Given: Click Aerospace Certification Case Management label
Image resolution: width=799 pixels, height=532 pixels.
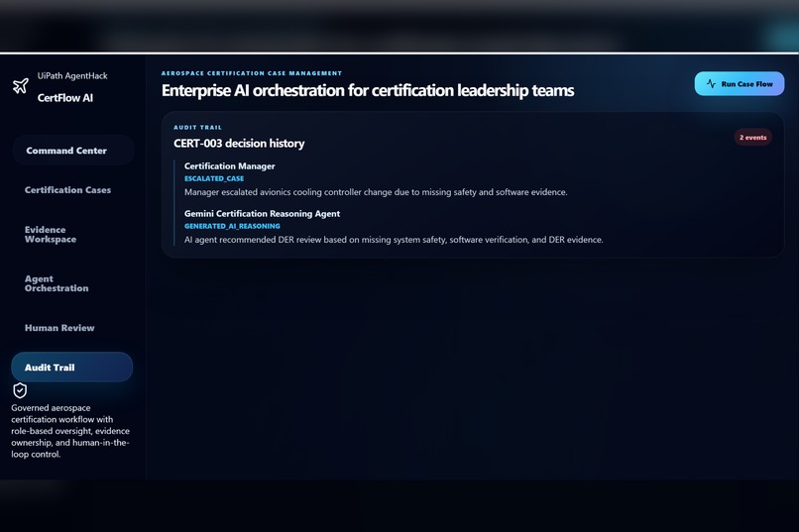Looking at the screenshot, I should 252,73.
